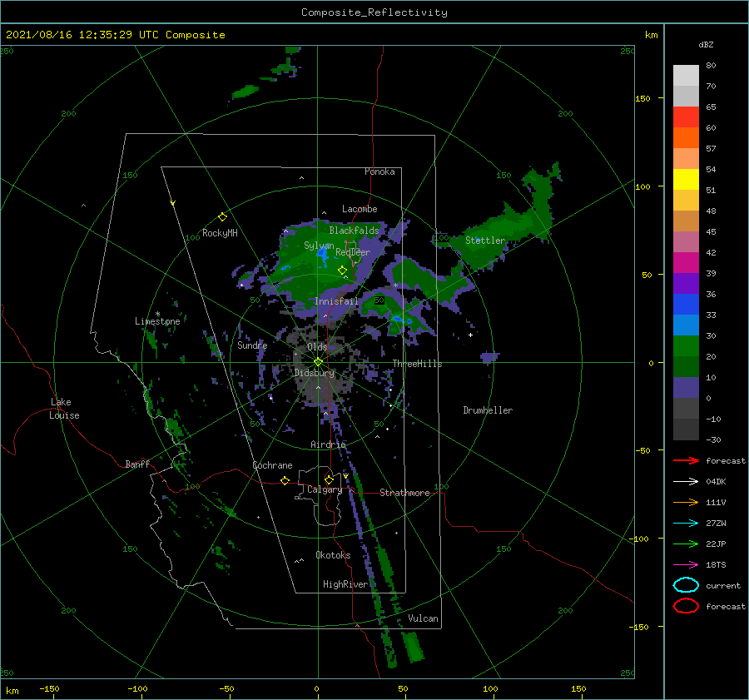Image resolution: width=749 pixels, height=700 pixels.
Task: Click the Drumheller label
Action: pos(488,410)
